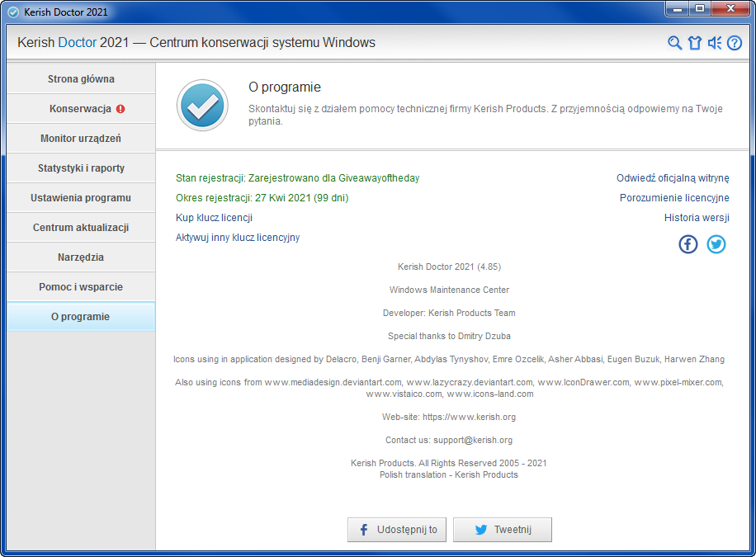Close the Kerish Doctor window

click(730, 9)
